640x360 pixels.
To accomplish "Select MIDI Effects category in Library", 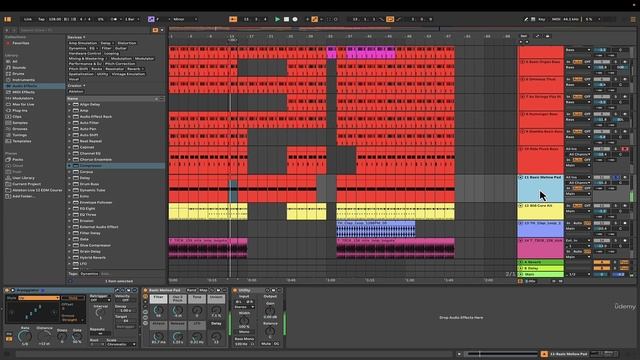I will [23, 92].
